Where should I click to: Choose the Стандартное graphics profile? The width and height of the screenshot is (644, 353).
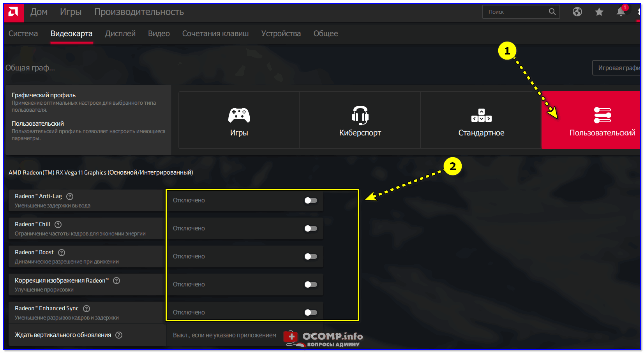481,121
